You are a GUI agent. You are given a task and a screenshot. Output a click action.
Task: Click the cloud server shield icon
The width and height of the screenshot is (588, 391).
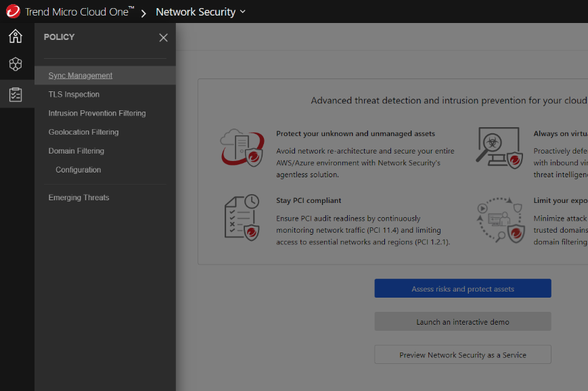click(x=242, y=146)
